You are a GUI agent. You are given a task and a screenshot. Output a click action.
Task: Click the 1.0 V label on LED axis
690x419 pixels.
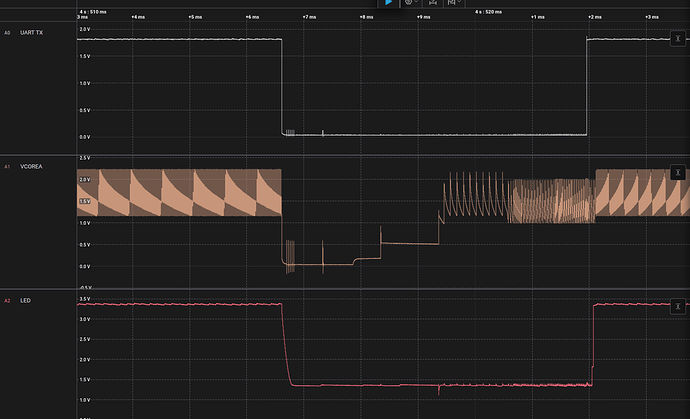click(x=84, y=400)
